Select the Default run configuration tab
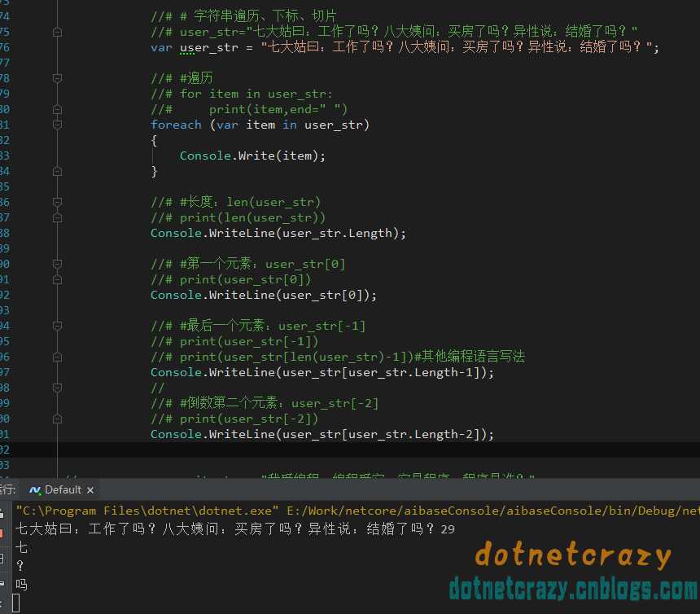 click(x=61, y=490)
